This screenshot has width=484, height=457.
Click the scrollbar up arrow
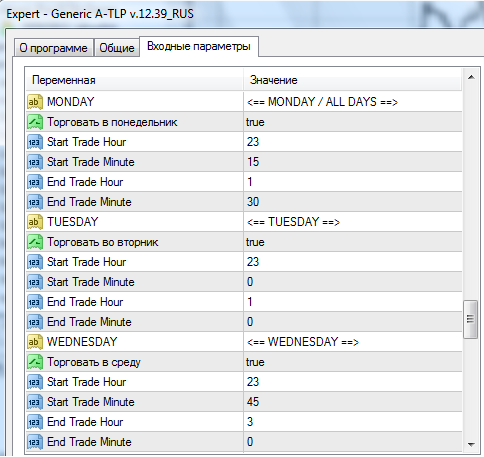pyautogui.click(x=471, y=77)
